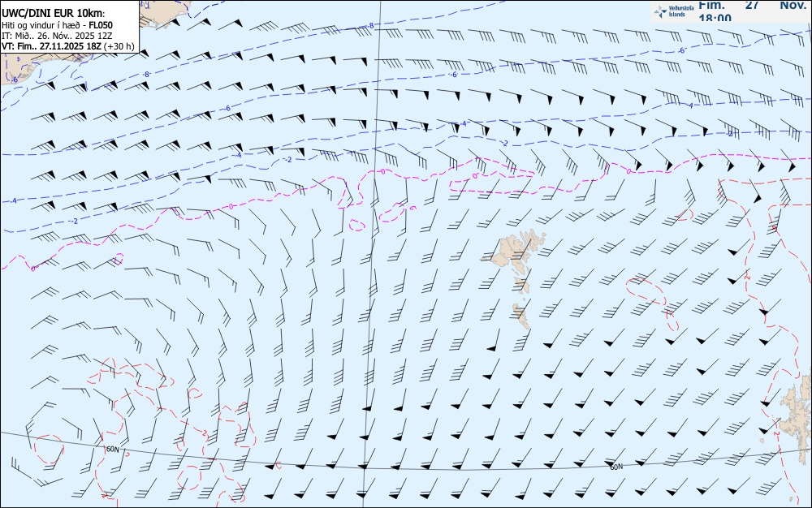The width and height of the screenshot is (812, 508).
Task: Click the 'VT: Fim.. 27.11.2025 18Z (+30 h)' line
Action: pos(68,46)
